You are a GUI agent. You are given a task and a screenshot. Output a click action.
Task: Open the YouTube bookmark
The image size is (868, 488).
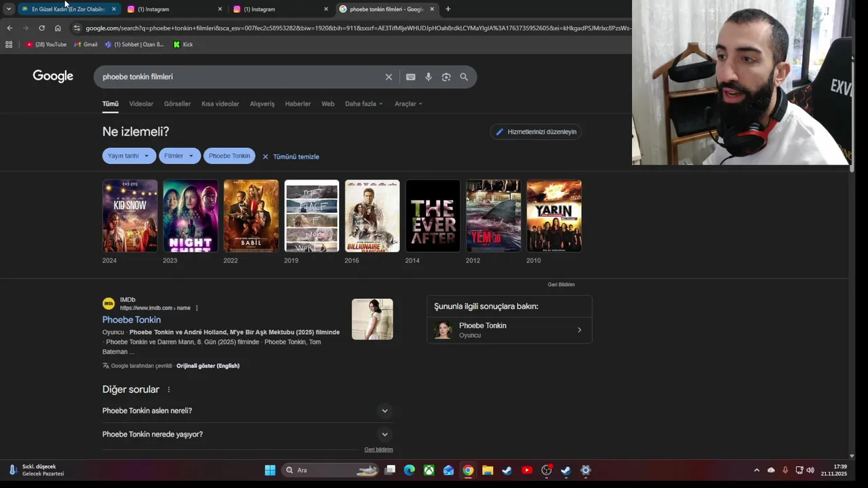click(x=46, y=44)
